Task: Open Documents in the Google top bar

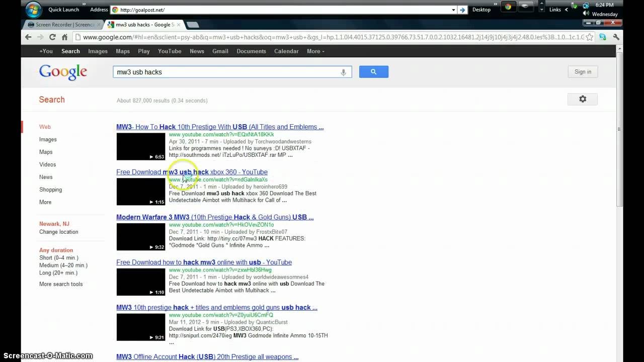Action: (251, 51)
